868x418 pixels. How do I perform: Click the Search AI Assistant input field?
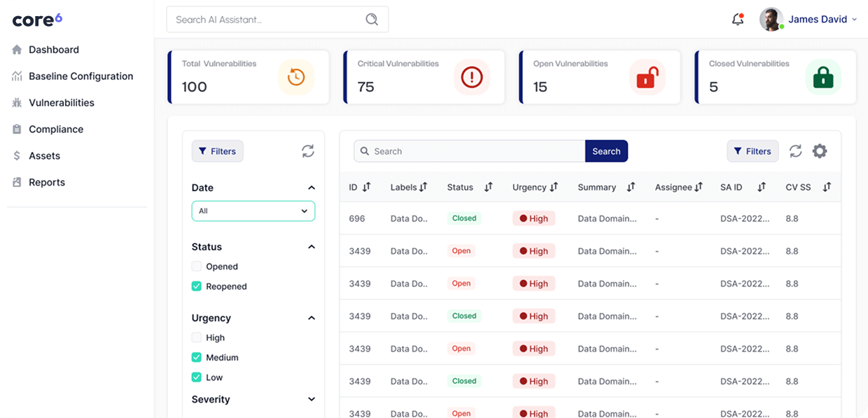coord(266,20)
